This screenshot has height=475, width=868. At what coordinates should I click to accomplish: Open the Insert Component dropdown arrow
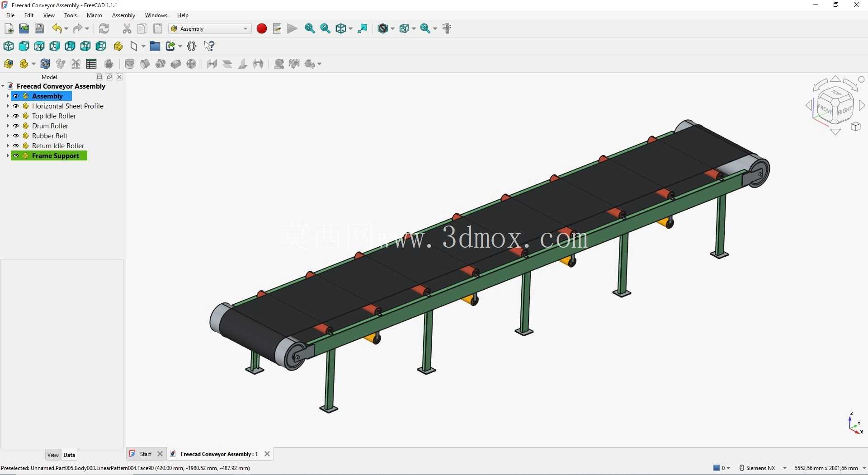pyautogui.click(x=33, y=64)
